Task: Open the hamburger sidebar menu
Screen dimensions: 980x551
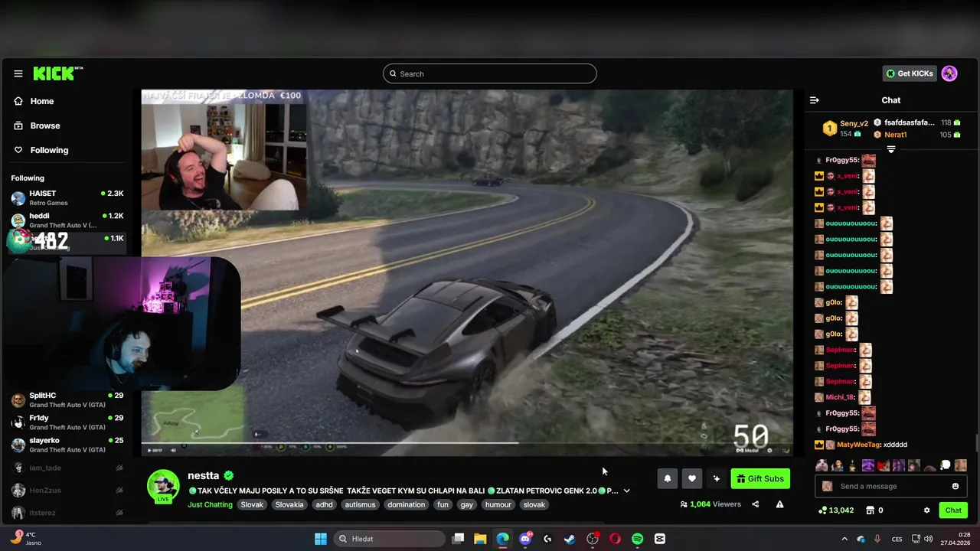Action: coord(18,73)
